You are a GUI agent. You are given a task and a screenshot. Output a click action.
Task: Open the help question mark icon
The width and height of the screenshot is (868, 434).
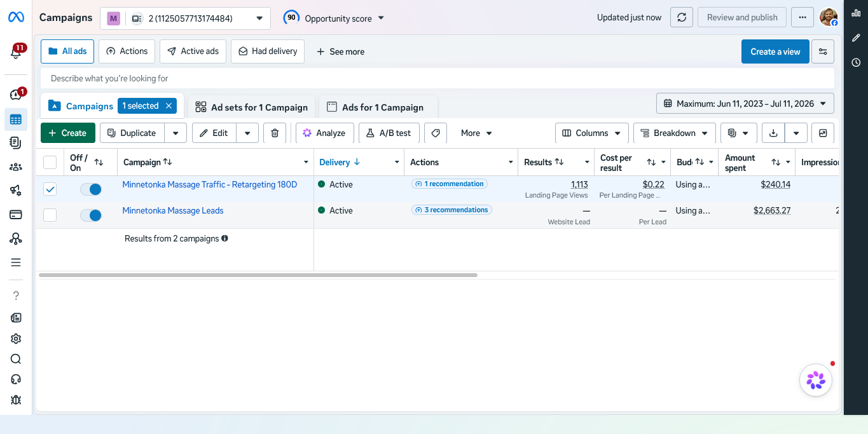tap(16, 295)
